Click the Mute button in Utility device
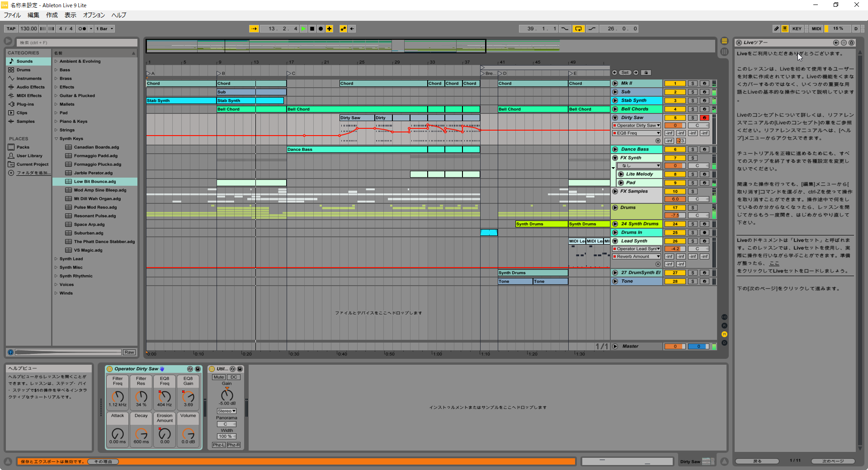868x470 pixels. 219,377
